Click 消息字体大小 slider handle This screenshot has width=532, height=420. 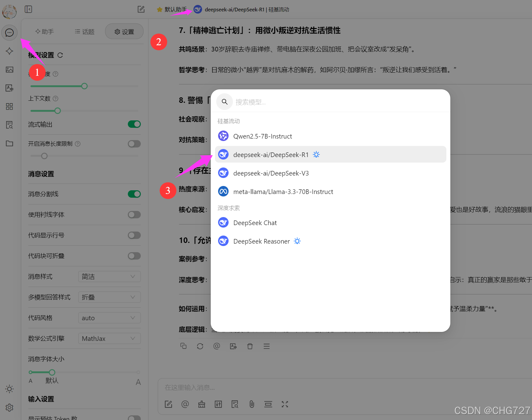(52, 372)
